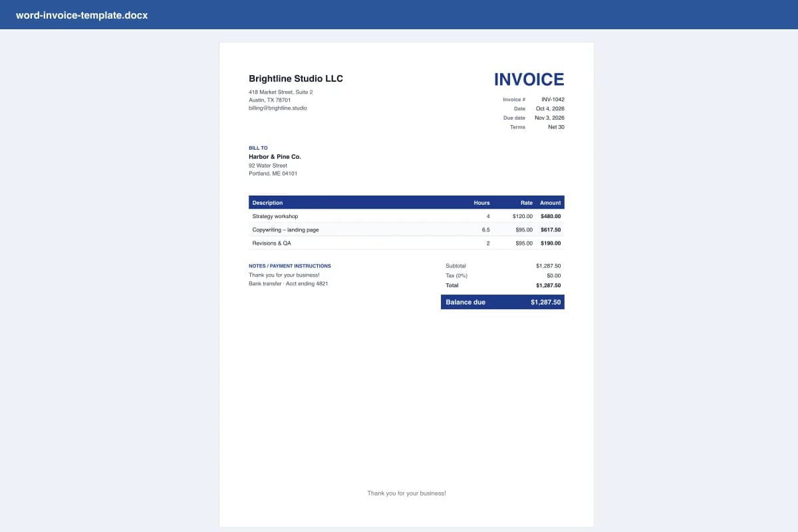Image resolution: width=798 pixels, height=532 pixels.
Task: Click the Due date label
Action: (x=514, y=118)
